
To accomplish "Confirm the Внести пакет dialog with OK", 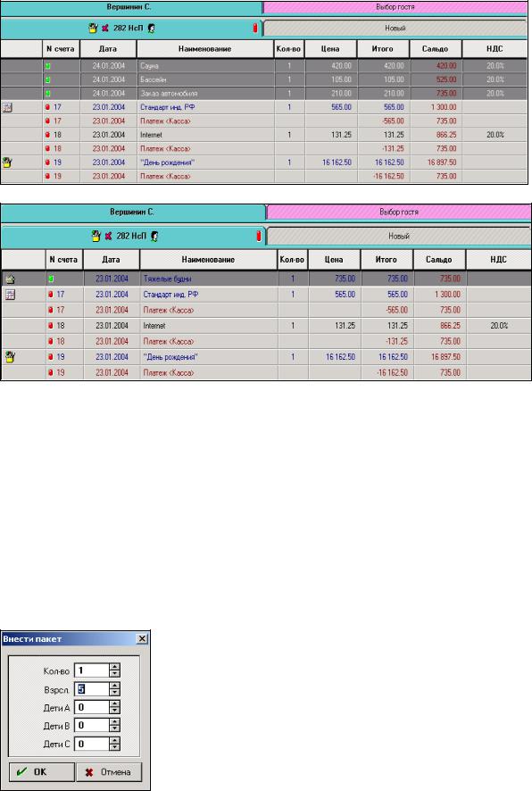I will [x=42, y=772].
